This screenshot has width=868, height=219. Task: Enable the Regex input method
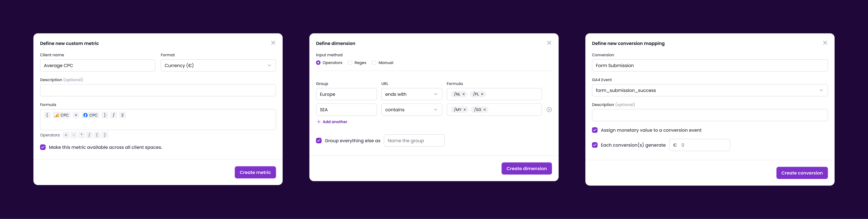tap(350, 62)
